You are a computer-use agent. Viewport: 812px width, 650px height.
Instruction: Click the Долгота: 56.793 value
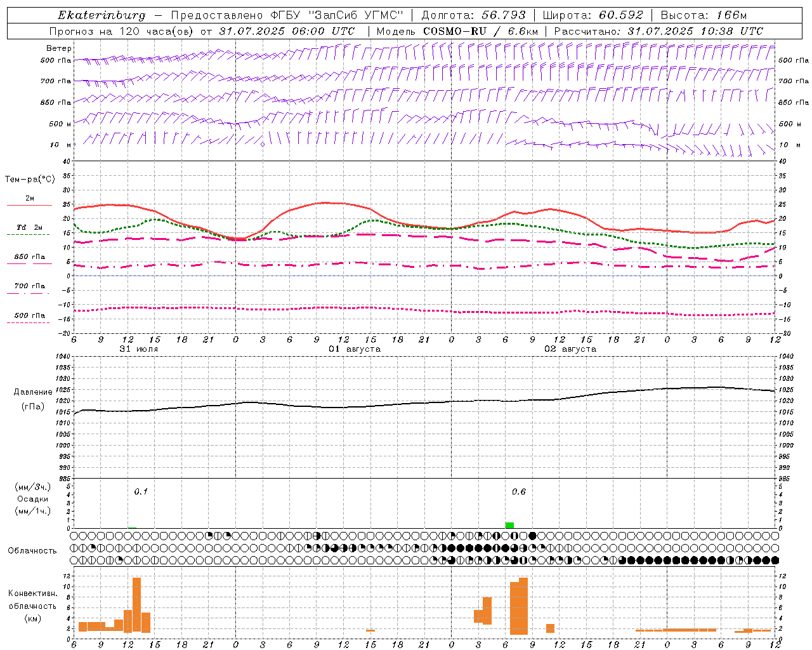click(x=473, y=15)
